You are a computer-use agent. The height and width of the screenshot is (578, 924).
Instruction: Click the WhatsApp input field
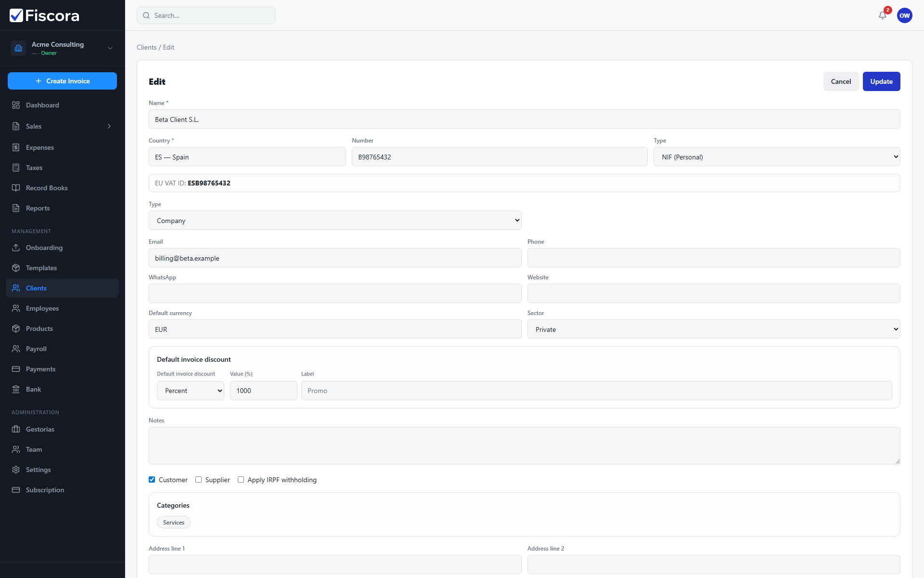pos(335,293)
